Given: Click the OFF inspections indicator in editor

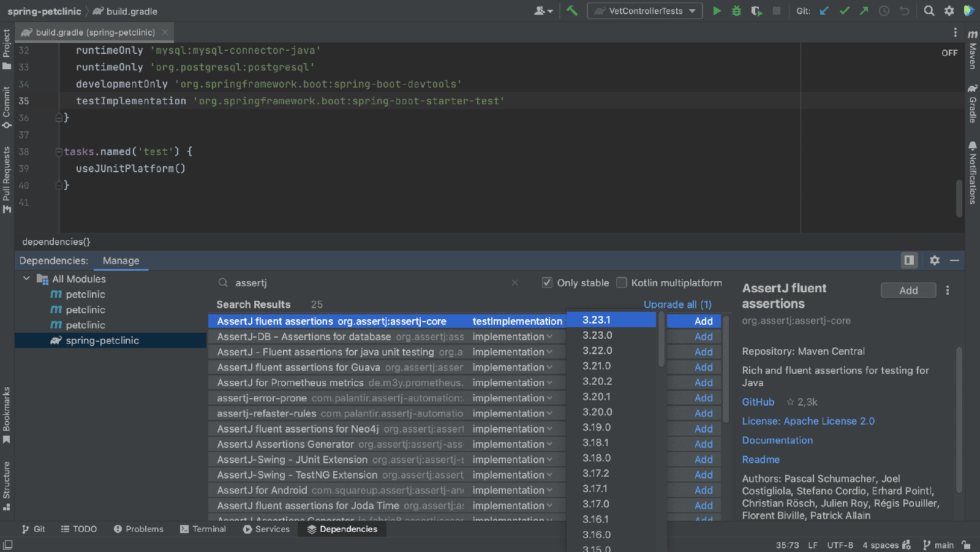Looking at the screenshot, I should tap(949, 53).
